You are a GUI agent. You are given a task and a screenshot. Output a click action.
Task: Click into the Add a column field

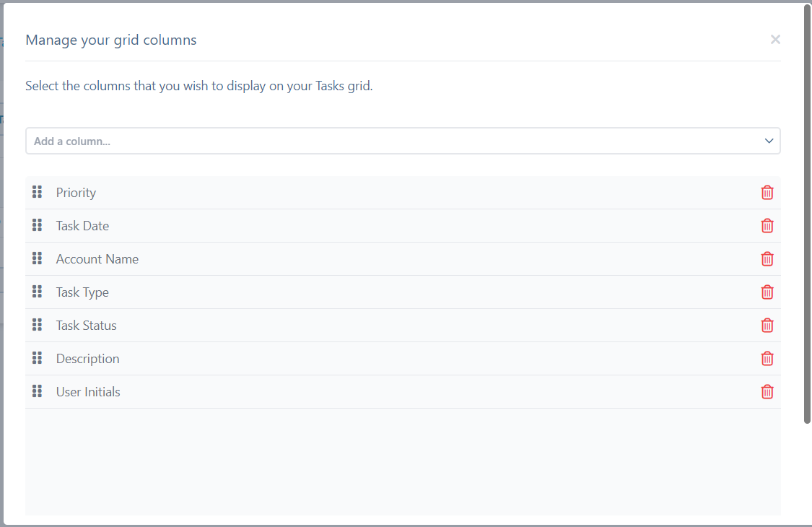click(403, 141)
